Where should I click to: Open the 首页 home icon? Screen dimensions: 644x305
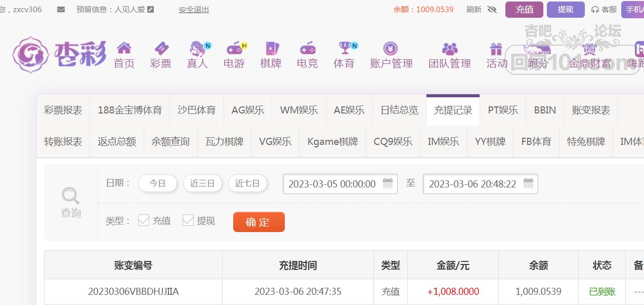(124, 49)
